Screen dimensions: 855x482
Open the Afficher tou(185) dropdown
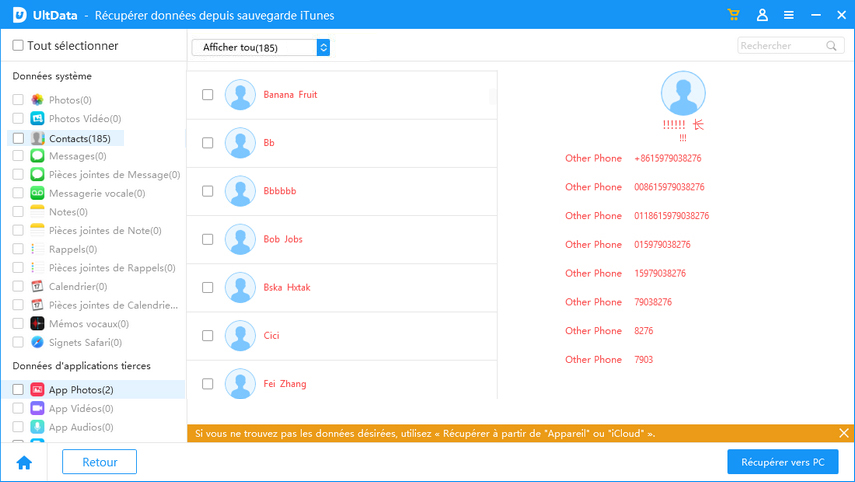coord(261,47)
